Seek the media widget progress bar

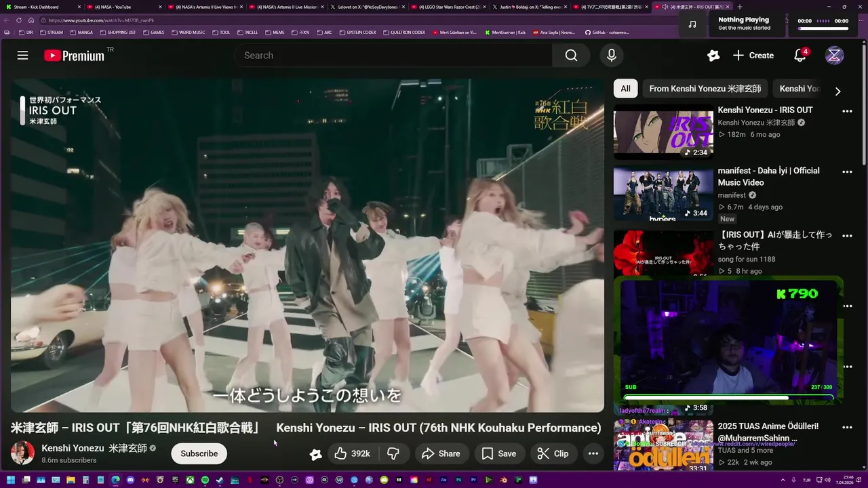[x=823, y=29]
